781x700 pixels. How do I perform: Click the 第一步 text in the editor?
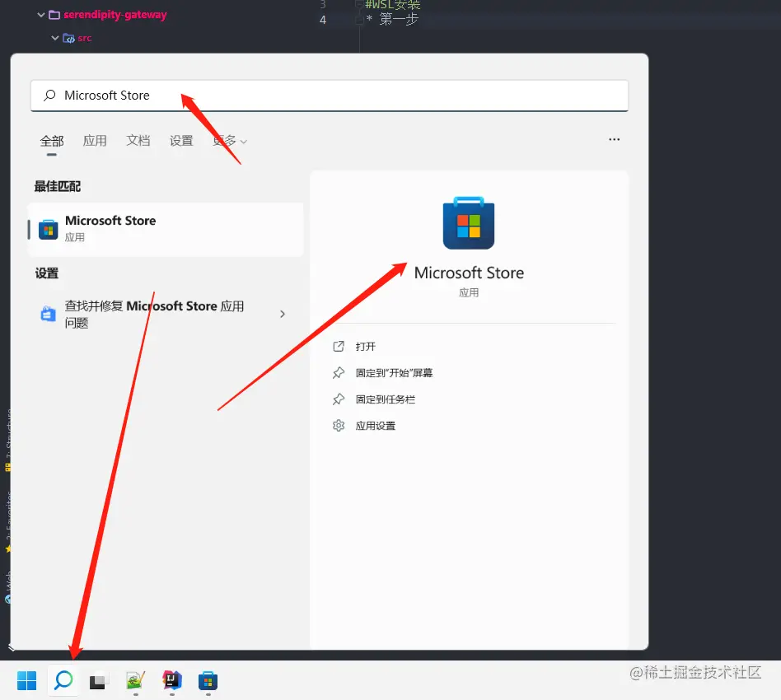[399, 20]
